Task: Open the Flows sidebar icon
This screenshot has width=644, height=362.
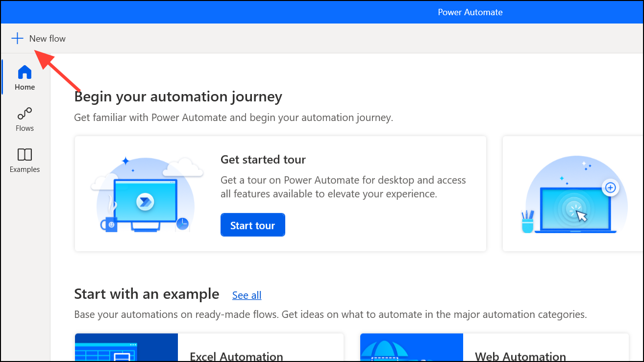Action: [x=25, y=114]
